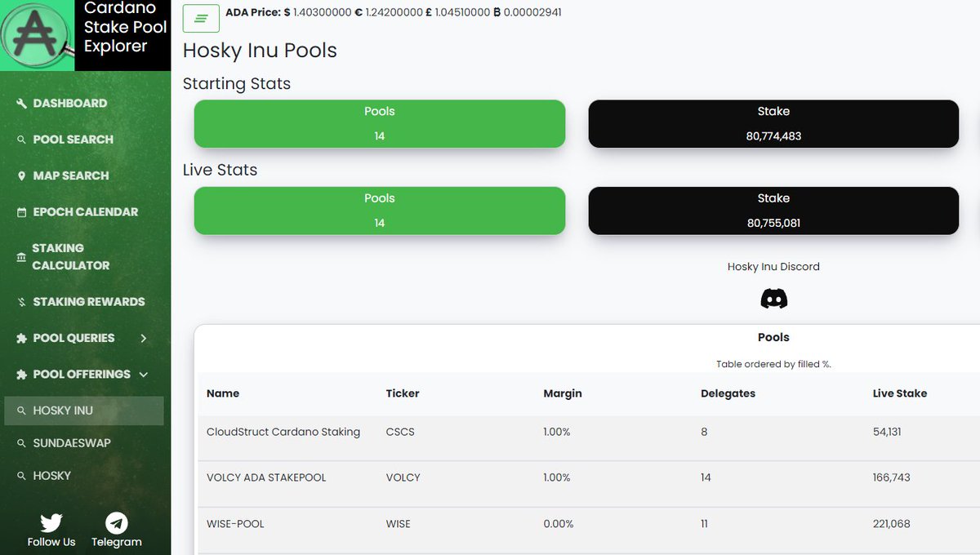Open Map Search page
Screen dimensions: 980x555
point(71,175)
